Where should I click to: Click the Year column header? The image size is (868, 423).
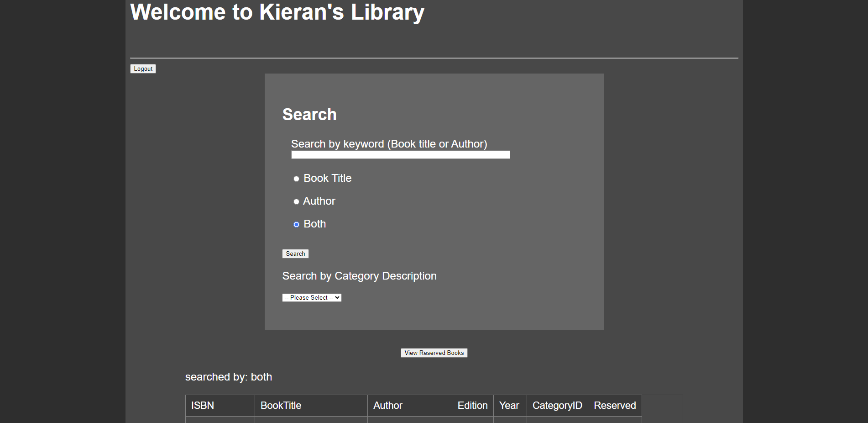point(509,406)
